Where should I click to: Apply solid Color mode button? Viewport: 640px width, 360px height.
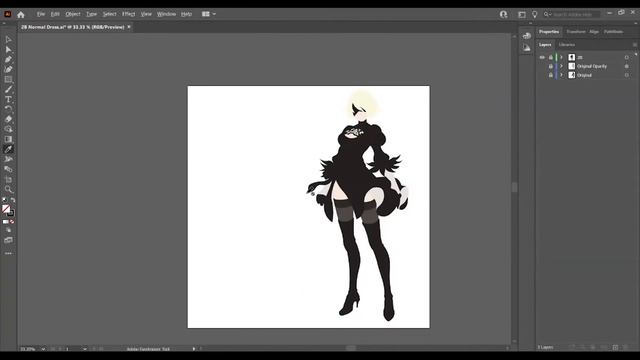5,222
